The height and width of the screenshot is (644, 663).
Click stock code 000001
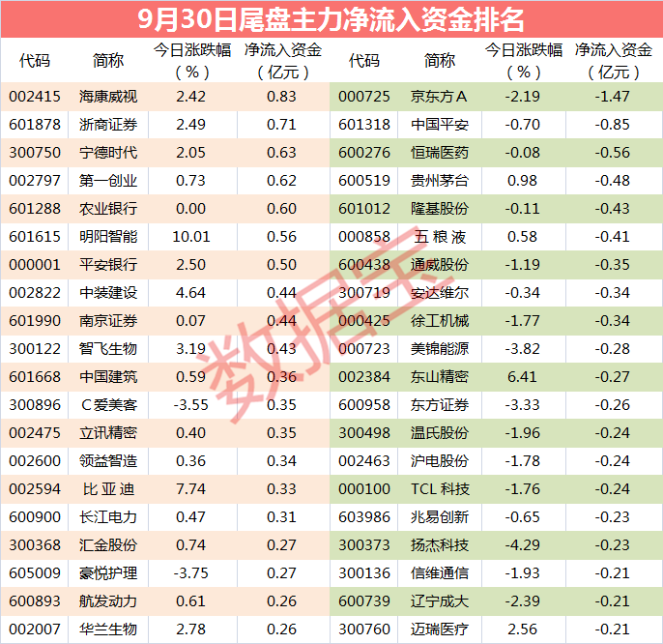(35, 265)
